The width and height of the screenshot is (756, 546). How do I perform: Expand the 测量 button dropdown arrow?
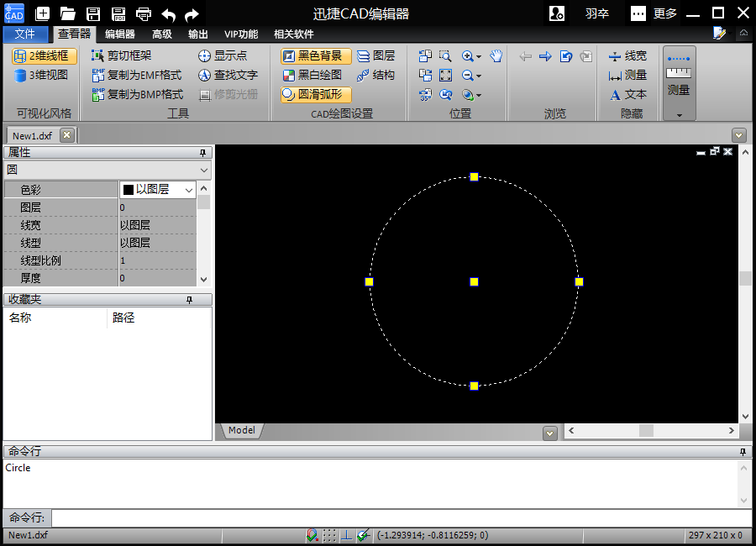pos(680,115)
